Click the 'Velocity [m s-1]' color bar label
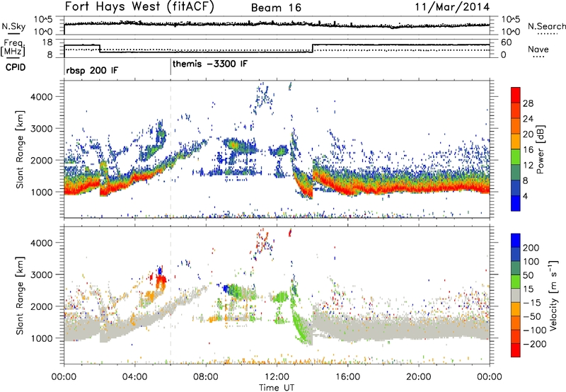Screen dimensions: 566x392 pyautogui.click(x=553, y=295)
